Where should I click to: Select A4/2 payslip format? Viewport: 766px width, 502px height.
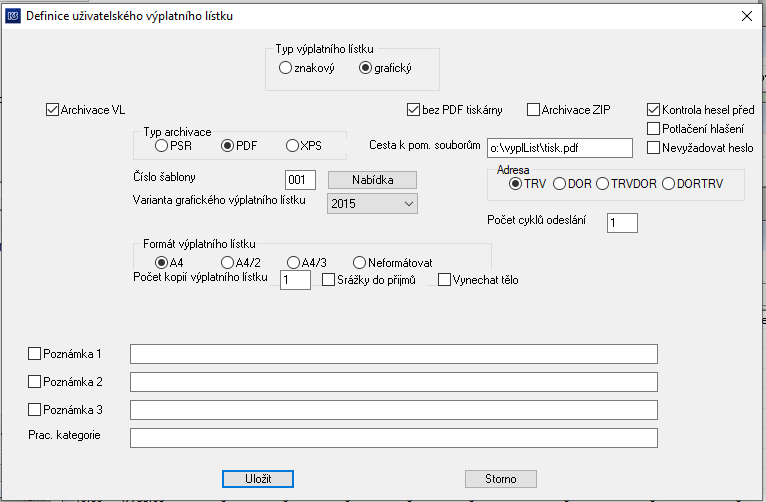click(x=227, y=263)
